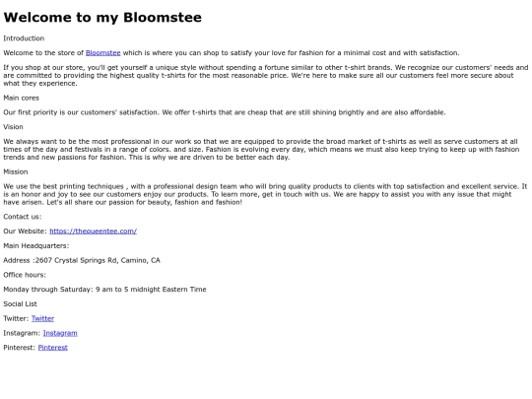The height and width of the screenshot is (399, 532).
Task: Click the Crystal Springs Rd address line
Action: pyautogui.click(x=82, y=260)
